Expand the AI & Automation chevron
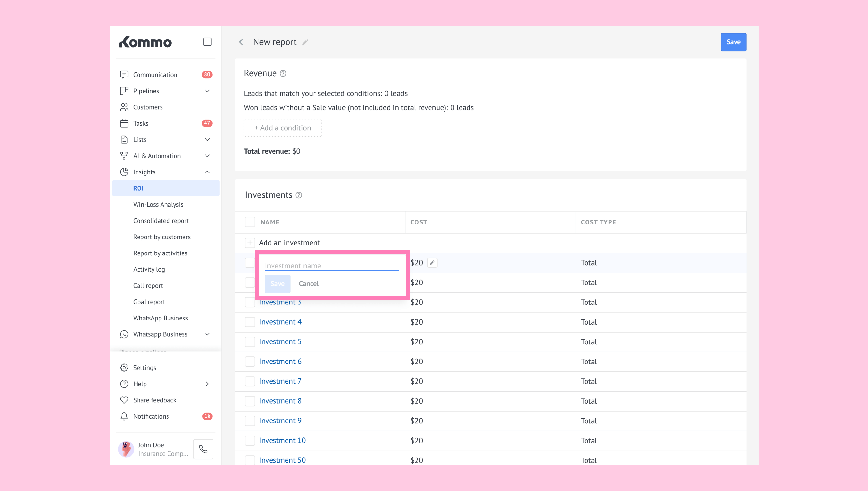The image size is (868, 491). click(x=207, y=156)
